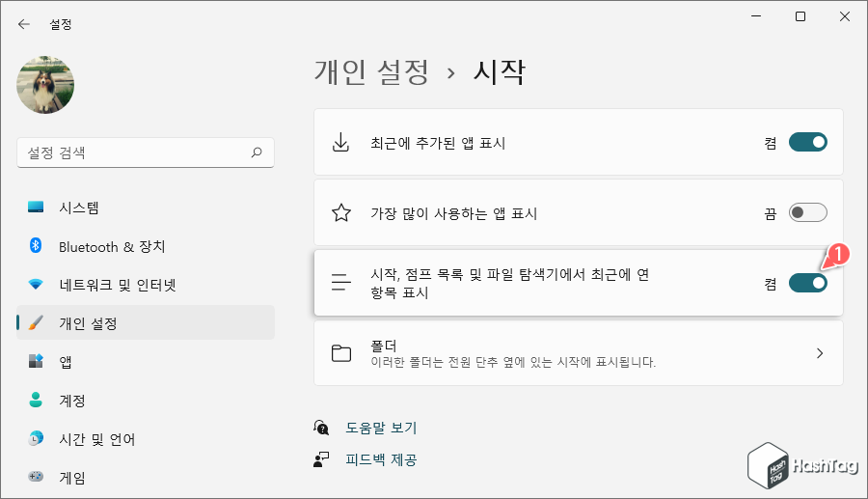Viewport: 868px width, 499px height.
Task: Click the 시간 및 언어 globe icon
Action: pos(36,438)
